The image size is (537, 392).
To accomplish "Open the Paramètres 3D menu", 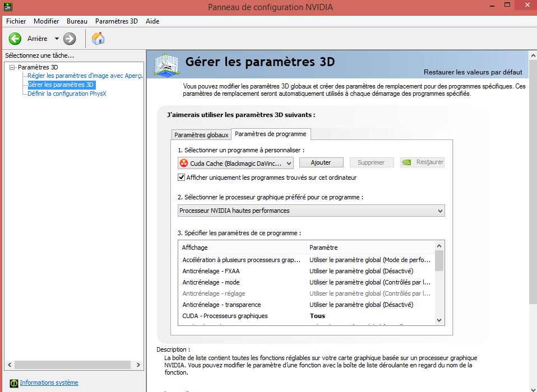I will pyautogui.click(x=117, y=21).
